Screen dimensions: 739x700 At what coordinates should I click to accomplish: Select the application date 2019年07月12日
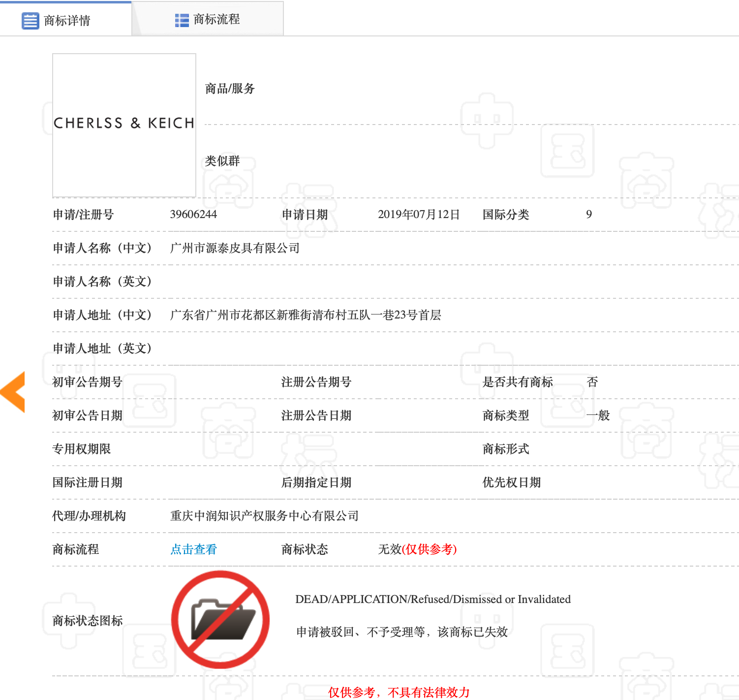point(419,215)
